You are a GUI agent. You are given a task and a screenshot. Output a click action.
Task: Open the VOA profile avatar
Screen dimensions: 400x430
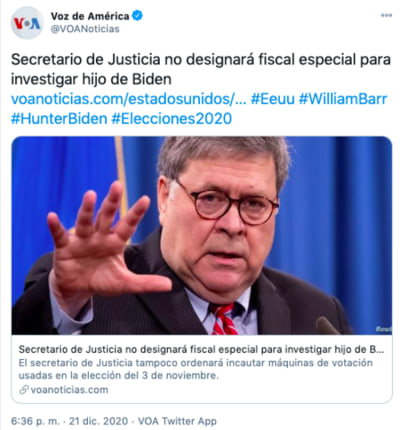point(27,23)
